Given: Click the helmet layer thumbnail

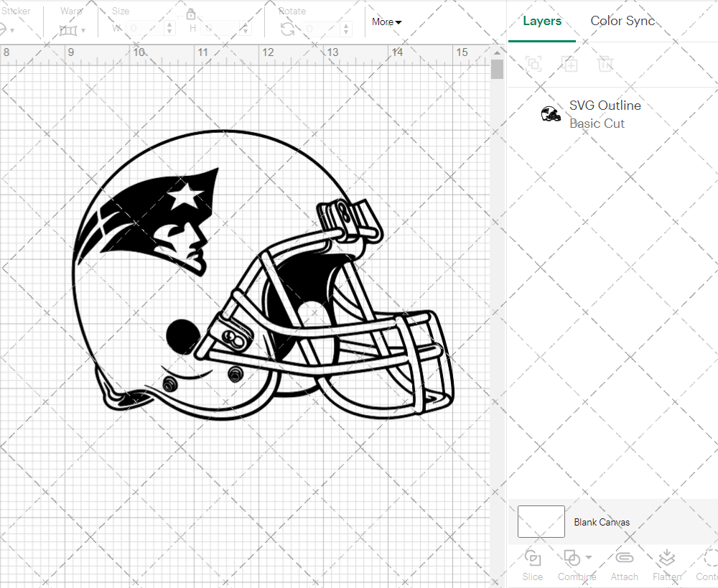Looking at the screenshot, I should 551,113.
